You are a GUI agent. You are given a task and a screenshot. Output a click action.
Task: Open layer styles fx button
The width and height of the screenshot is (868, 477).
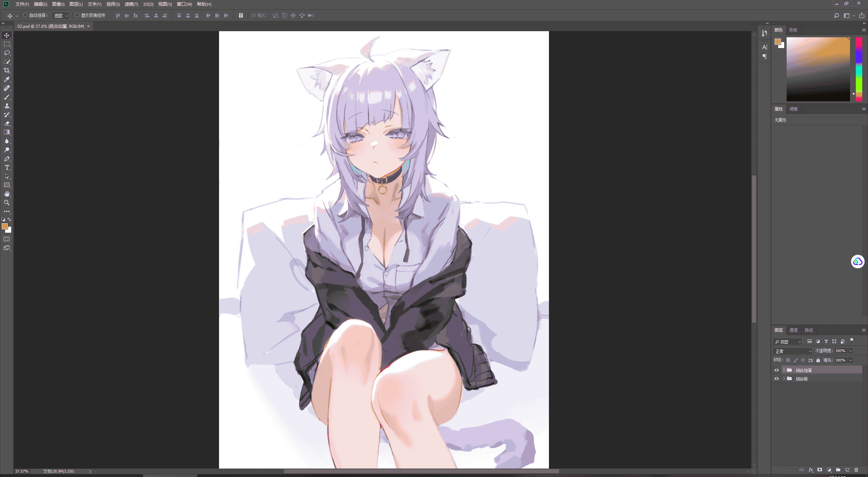[811, 470]
